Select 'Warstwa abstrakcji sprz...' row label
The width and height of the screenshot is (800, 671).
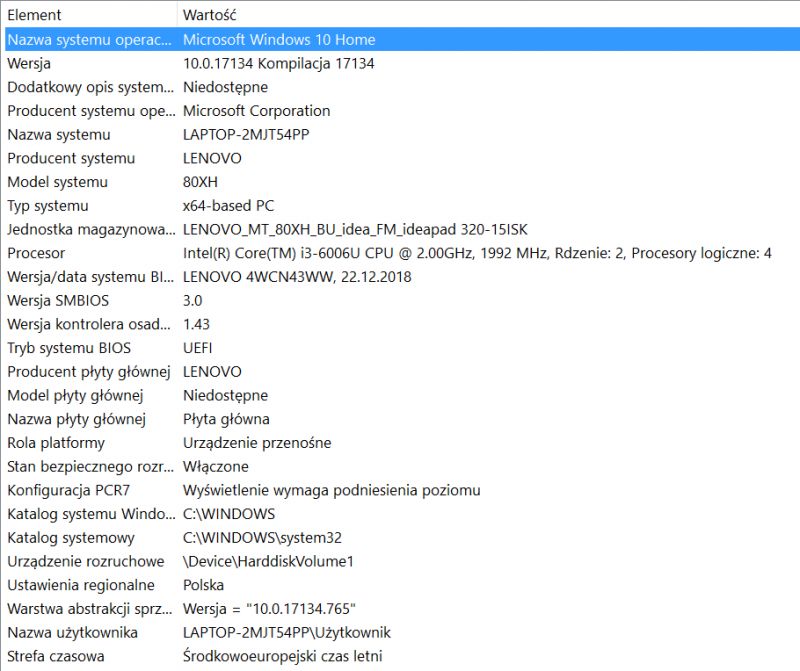pyautogui.click(x=90, y=609)
